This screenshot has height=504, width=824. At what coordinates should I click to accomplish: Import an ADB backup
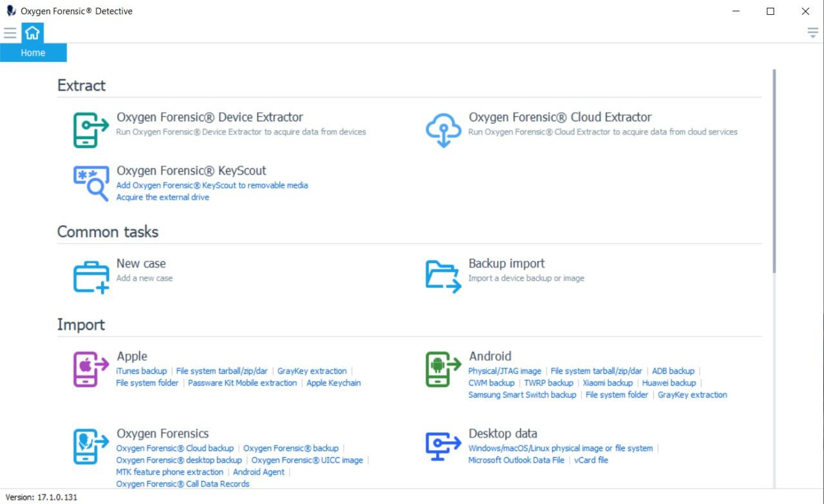673,371
